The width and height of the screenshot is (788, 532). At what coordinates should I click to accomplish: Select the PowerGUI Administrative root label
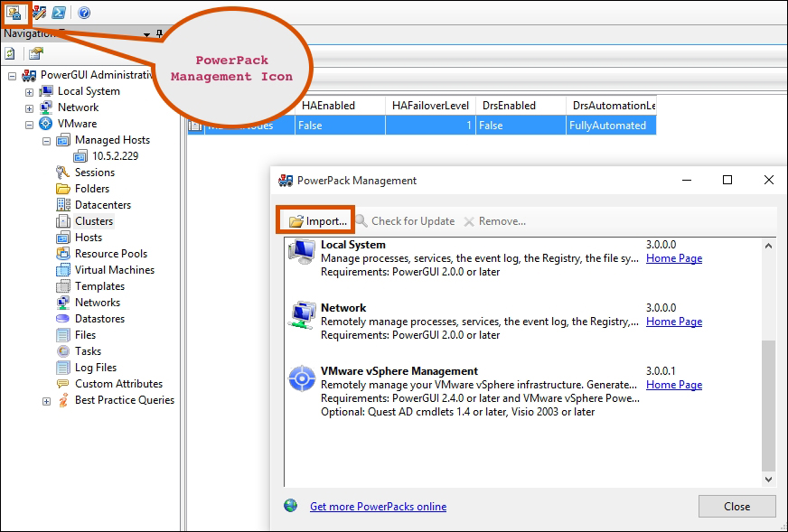(98, 75)
